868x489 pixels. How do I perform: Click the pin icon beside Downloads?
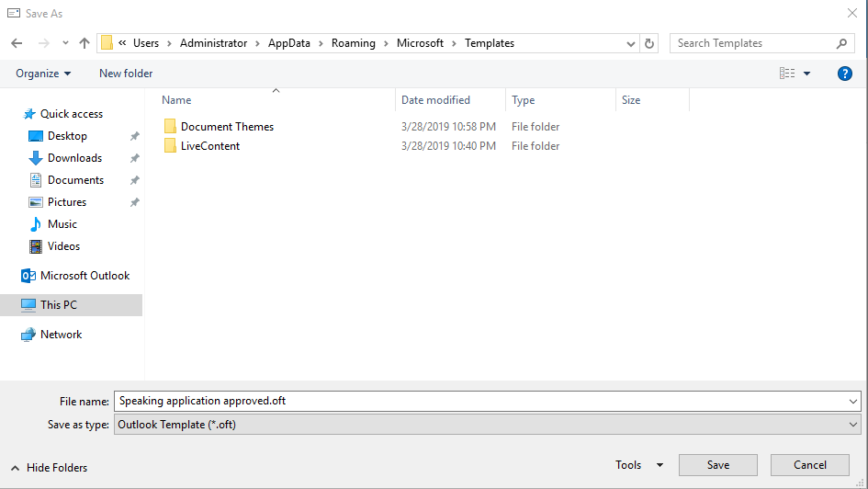tap(134, 158)
